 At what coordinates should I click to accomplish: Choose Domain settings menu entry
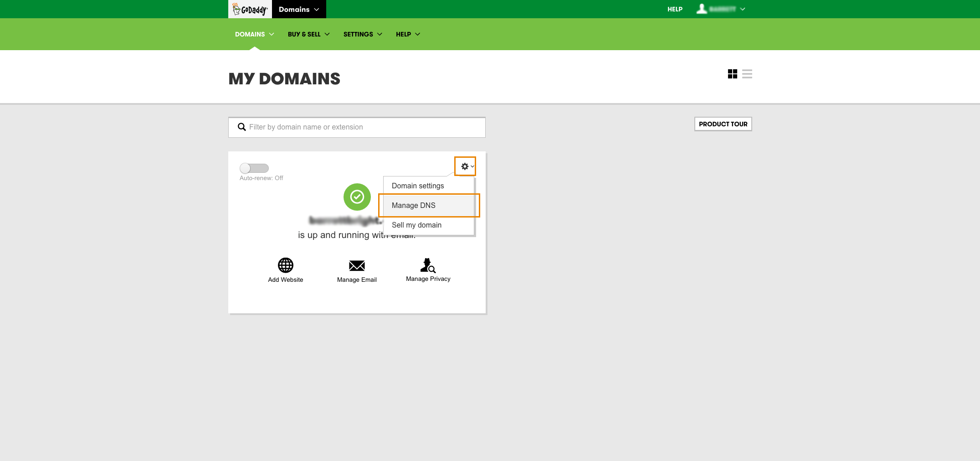(x=418, y=186)
